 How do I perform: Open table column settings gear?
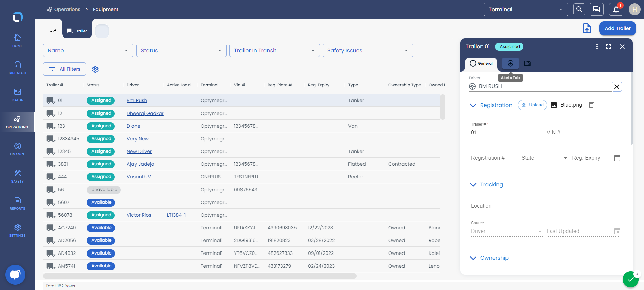pyautogui.click(x=95, y=69)
